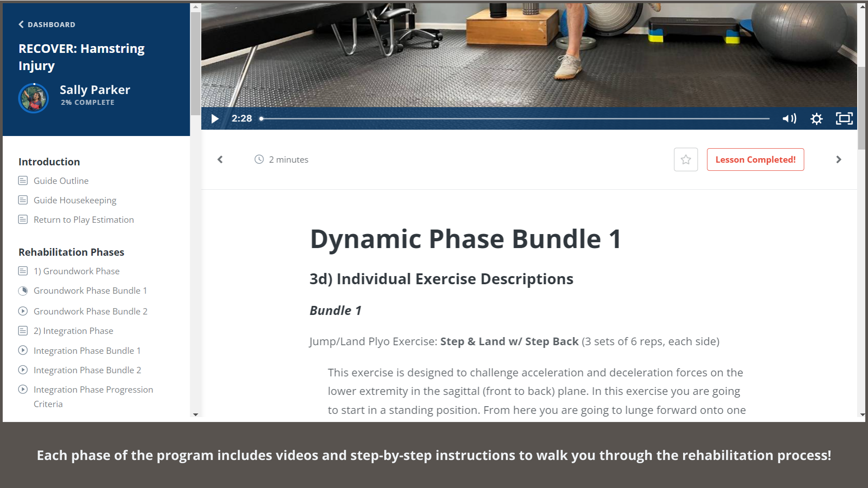
Task: Select Integration Phase Bundle 2
Action: [87, 370]
